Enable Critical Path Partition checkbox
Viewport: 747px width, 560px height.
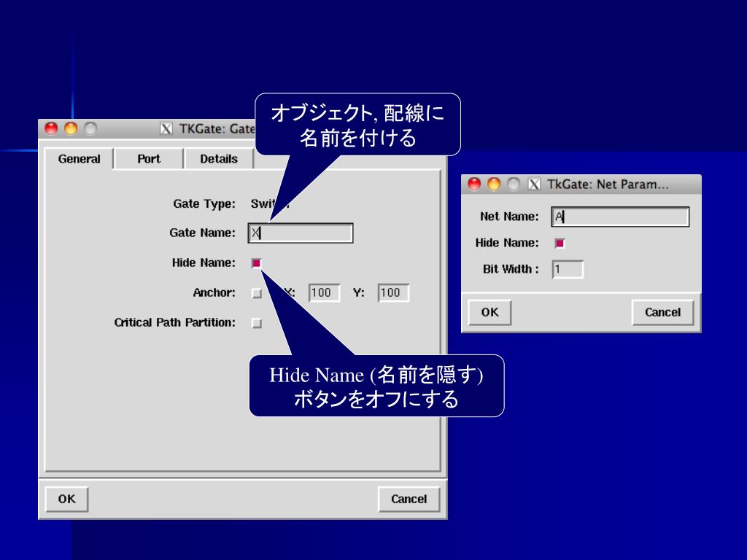click(257, 323)
